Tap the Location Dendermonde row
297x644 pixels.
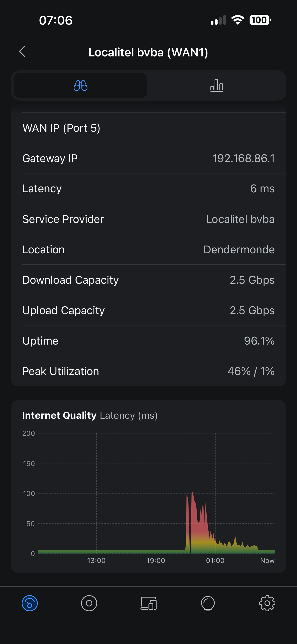pos(148,250)
